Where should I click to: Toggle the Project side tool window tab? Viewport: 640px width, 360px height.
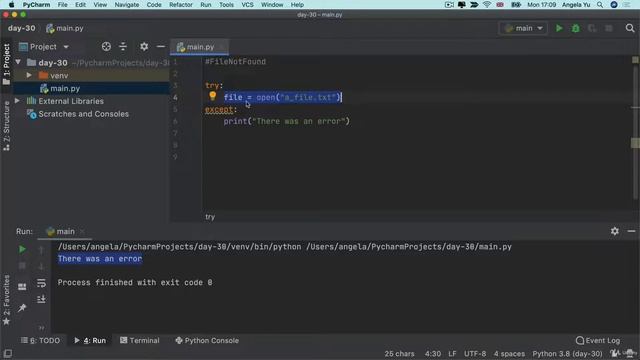[x=6, y=64]
